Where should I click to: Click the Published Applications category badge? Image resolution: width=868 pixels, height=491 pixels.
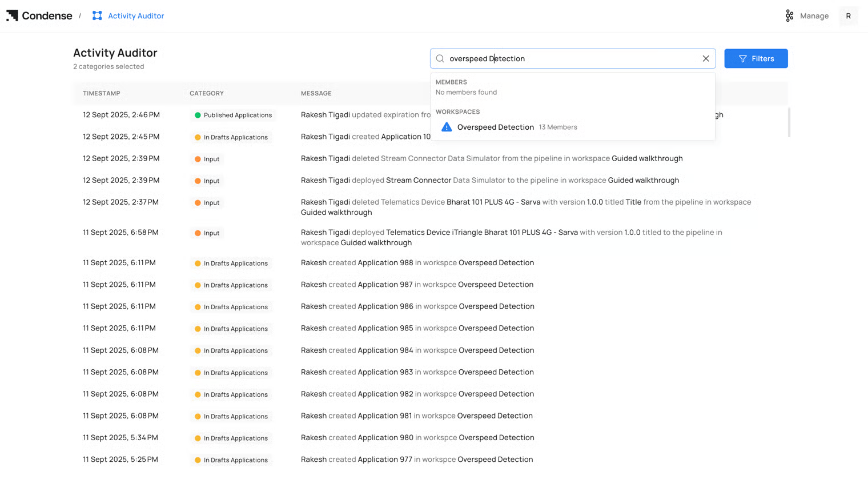coord(233,115)
